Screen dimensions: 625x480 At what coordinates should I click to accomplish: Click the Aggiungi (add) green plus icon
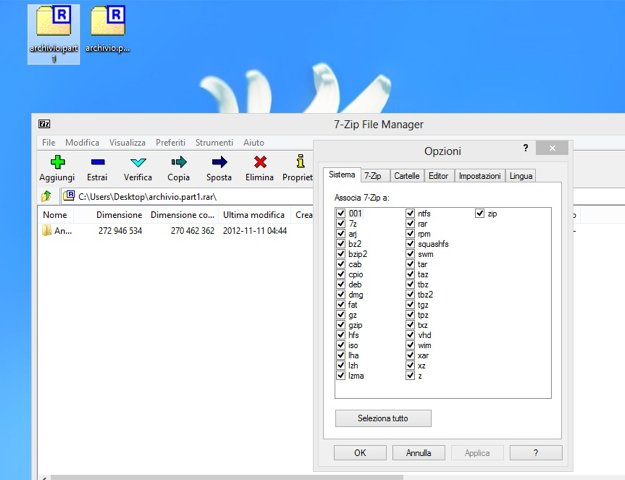point(57,162)
